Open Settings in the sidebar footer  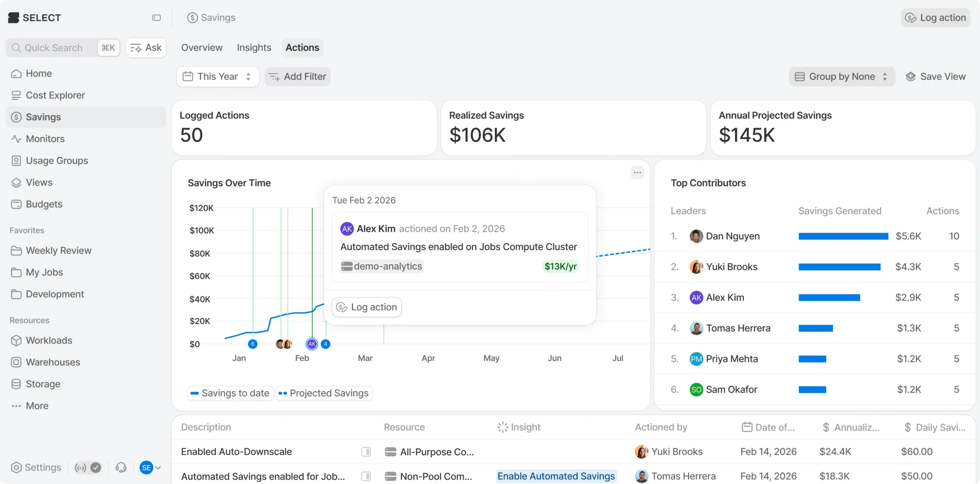(x=36, y=468)
